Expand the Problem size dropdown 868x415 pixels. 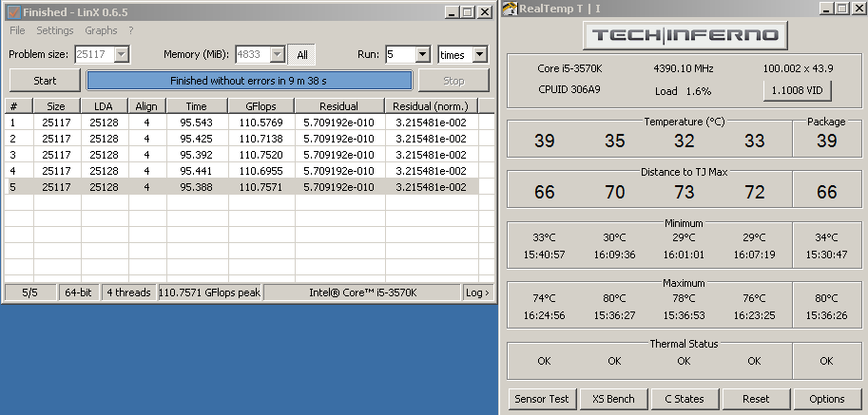[122, 54]
